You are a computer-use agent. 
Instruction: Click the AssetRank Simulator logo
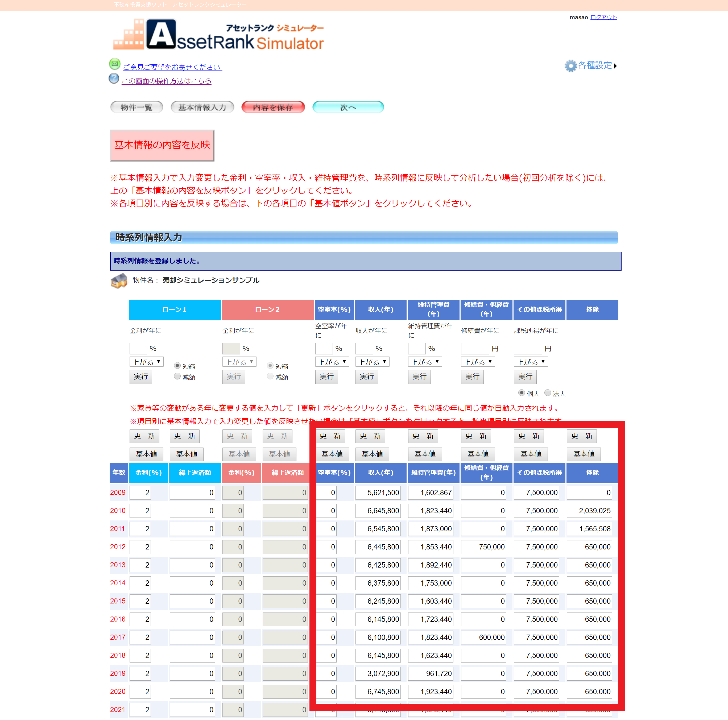coord(218,35)
